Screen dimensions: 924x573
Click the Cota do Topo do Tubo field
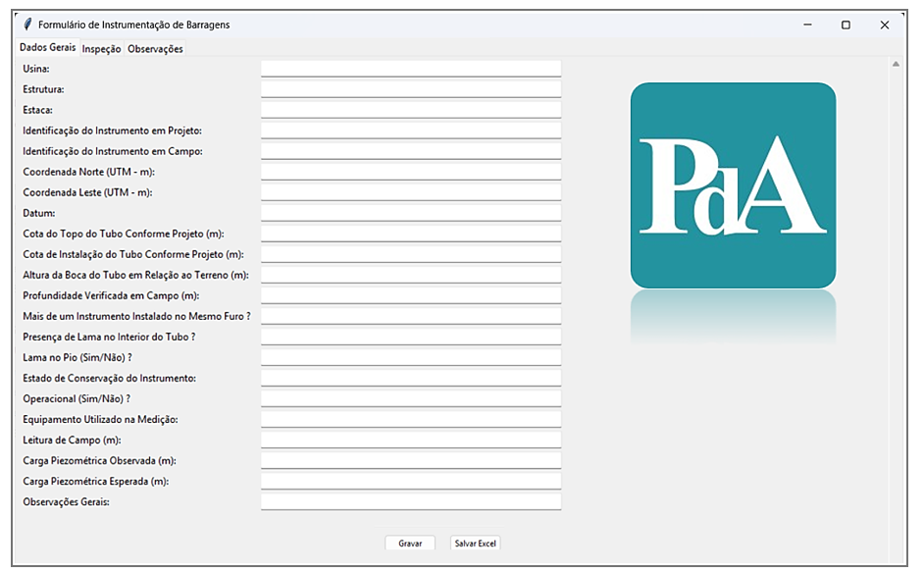(411, 234)
